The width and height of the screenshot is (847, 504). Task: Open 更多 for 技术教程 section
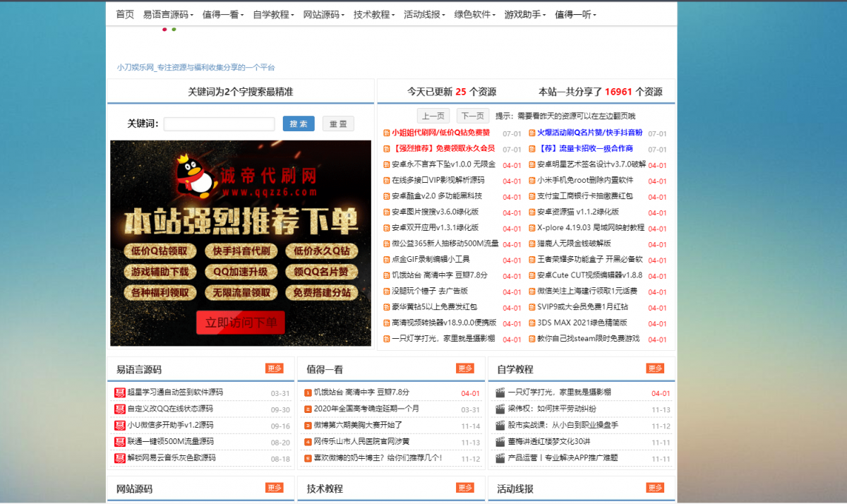click(x=465, y=488)
